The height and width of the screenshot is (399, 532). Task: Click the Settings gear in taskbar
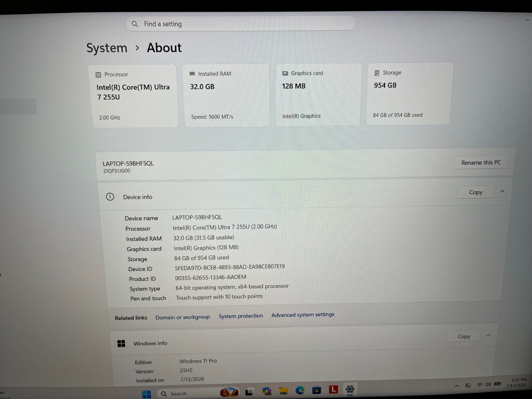coord(350,389)
